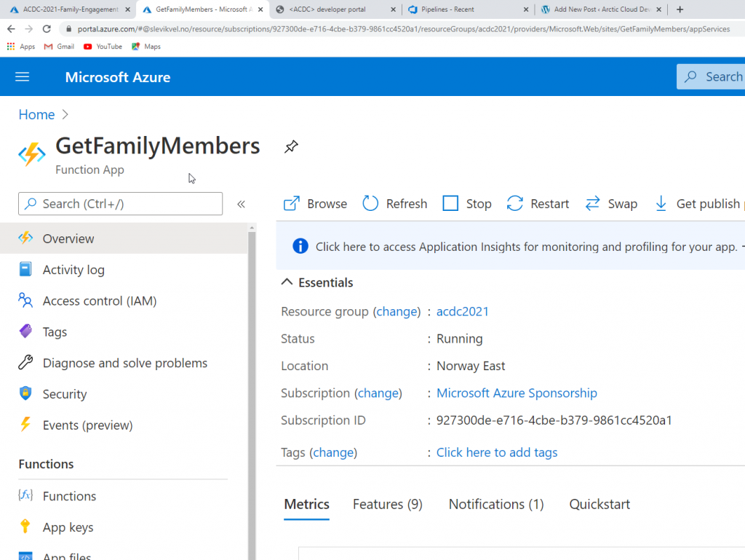Refresh the function app overview
Screen dimensions: 745x560
(x=395, y=204)
